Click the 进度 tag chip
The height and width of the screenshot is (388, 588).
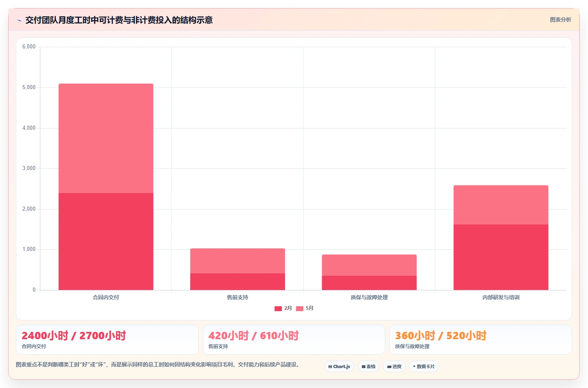point(394,366)
